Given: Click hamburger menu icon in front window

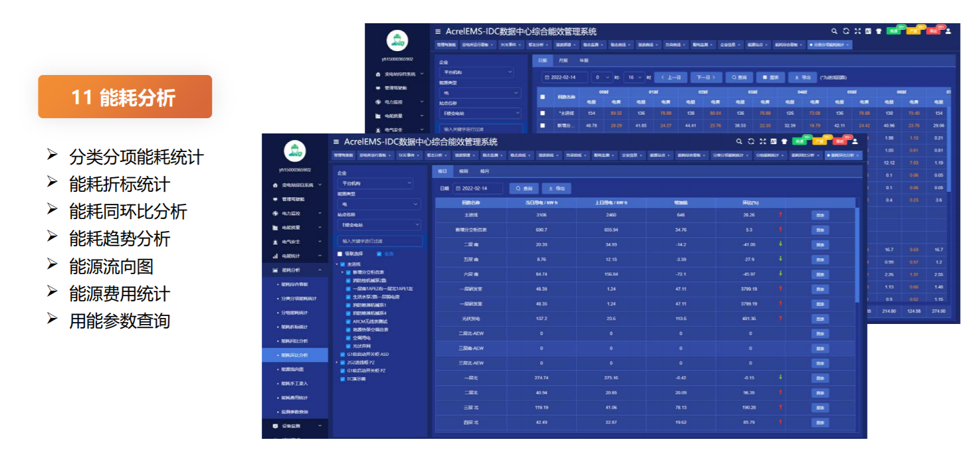Looking at the screenshot, I should [x=336, y=142].
